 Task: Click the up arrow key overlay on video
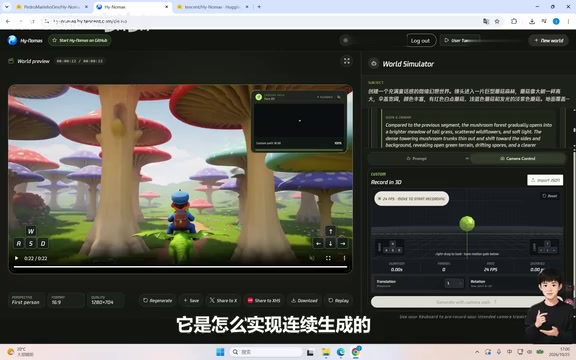click(x=331, y=231)
